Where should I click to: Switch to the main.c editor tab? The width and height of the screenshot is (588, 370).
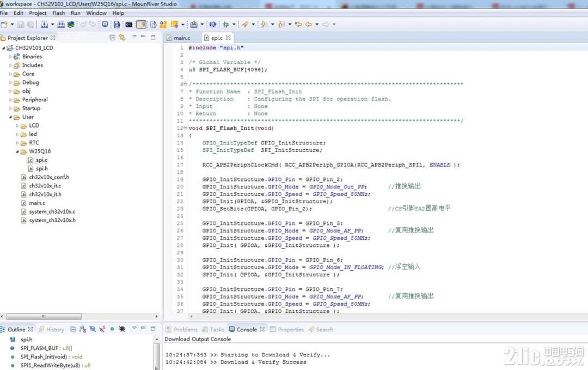tap(182, 38)
